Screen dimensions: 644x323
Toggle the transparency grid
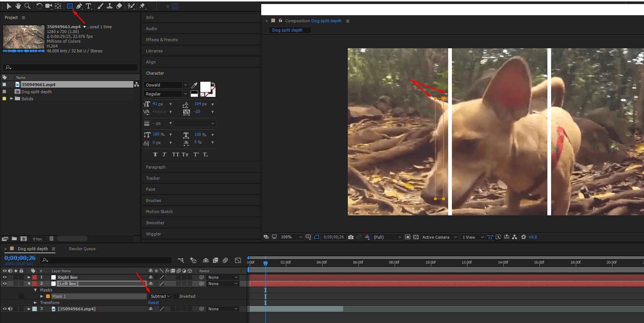pyautogui.click(x=416, y=237)
